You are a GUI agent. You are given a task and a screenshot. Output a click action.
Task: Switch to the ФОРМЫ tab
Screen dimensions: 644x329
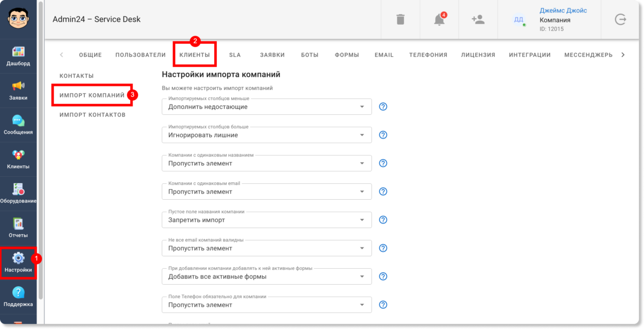pyautogui.click(x=347, y=55)
